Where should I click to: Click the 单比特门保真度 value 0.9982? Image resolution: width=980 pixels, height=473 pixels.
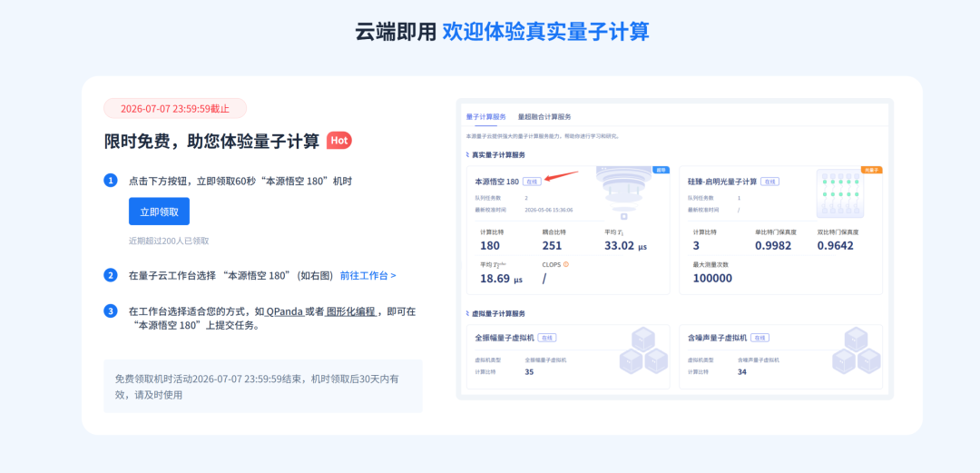[x=773, y=246]
